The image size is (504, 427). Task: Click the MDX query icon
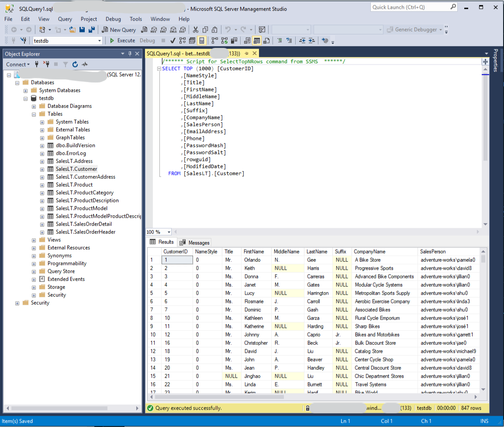153,30
